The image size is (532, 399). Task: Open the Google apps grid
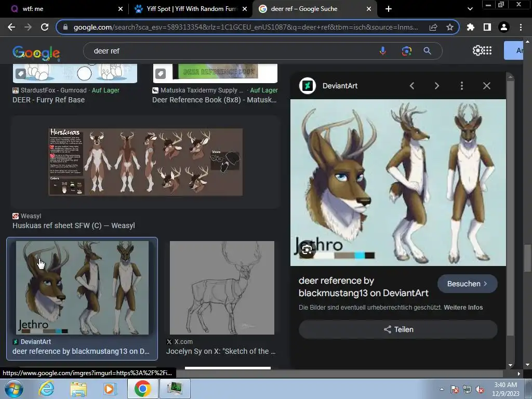487,50
